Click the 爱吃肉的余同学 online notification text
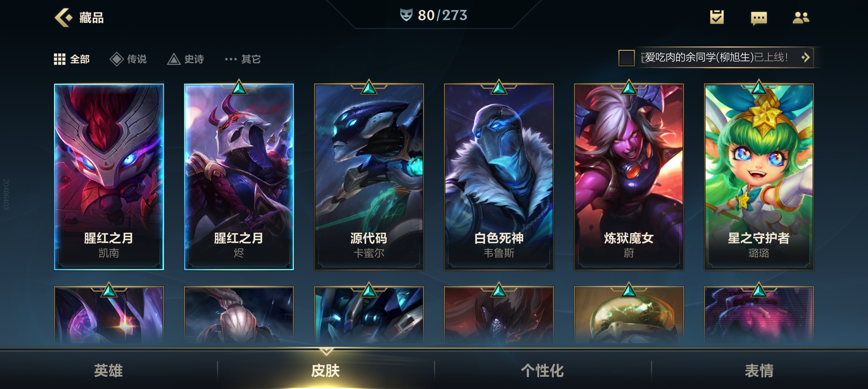Viewport: 868px width, 389px height. 716,57
